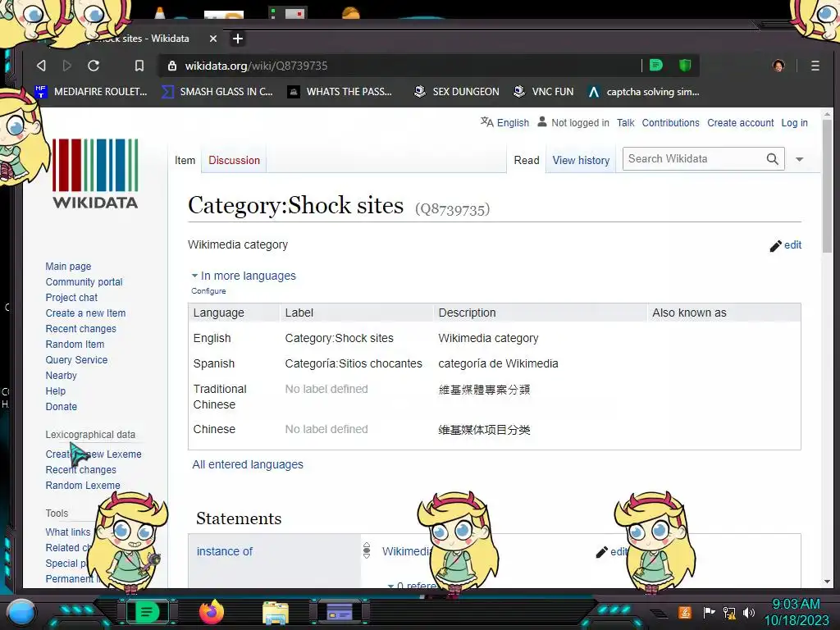Click the browser forward arrow

coord(67,66)
